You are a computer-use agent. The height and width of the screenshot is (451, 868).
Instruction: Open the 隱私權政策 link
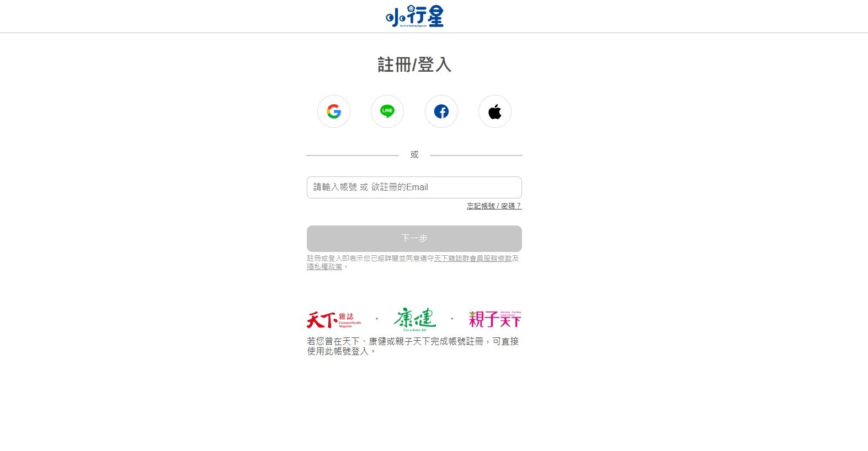[x=324, y=266]
